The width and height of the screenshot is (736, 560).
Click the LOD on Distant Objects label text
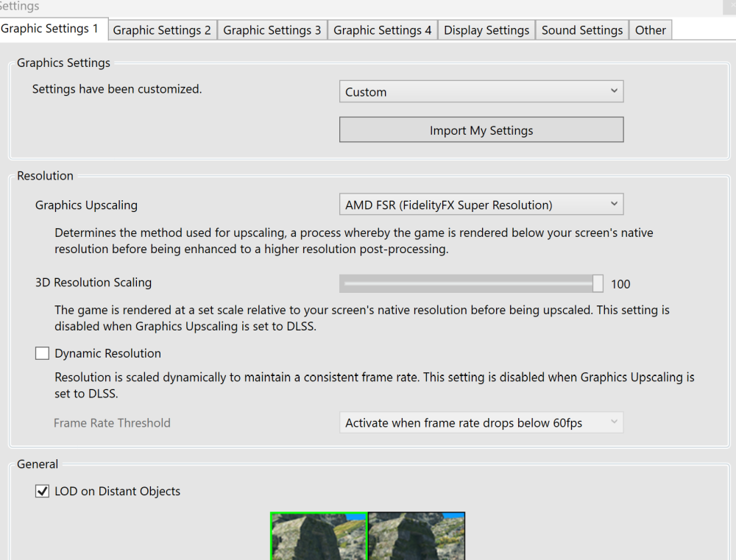tap(117, 492)
